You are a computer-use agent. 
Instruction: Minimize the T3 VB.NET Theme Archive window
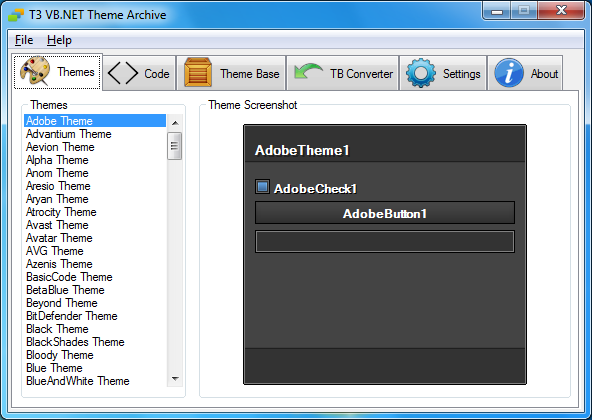[x=497, y=11]
